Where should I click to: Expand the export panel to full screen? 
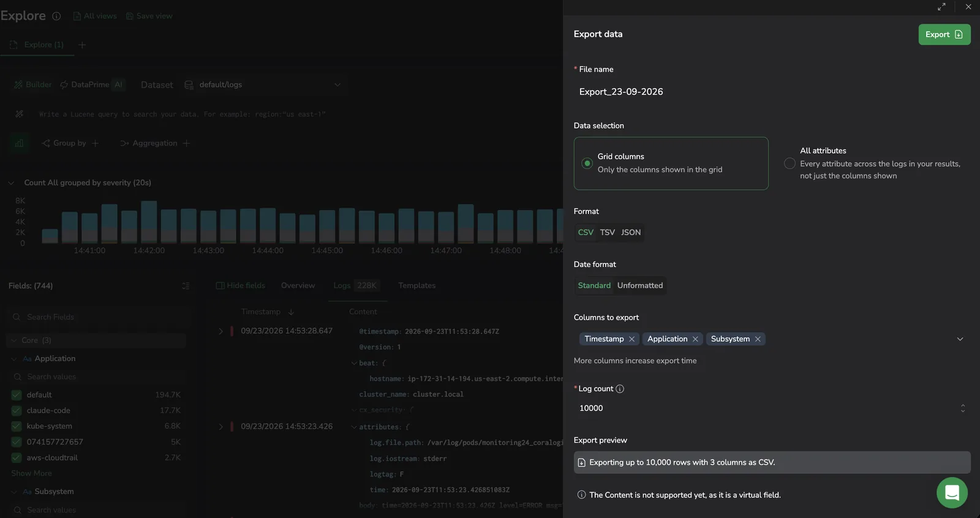click(x=941, y=7)
